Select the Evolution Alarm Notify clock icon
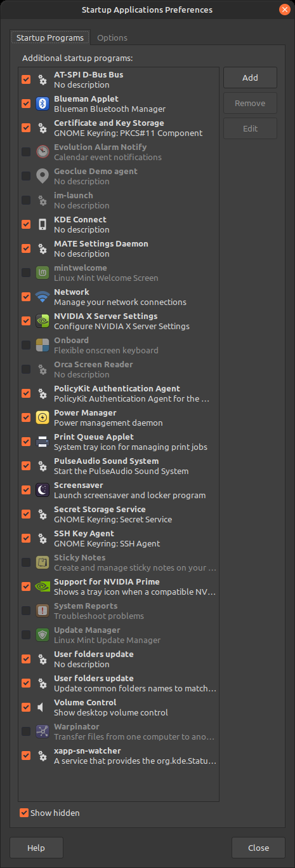The image size is (295, 868). coord(43,152)
